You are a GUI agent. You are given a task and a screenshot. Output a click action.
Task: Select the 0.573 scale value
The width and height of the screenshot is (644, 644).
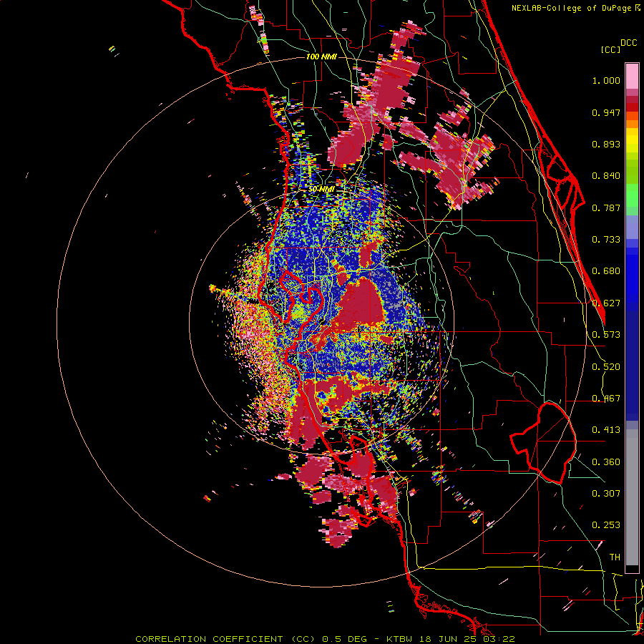pyautogui.click(x=606, y=335)
